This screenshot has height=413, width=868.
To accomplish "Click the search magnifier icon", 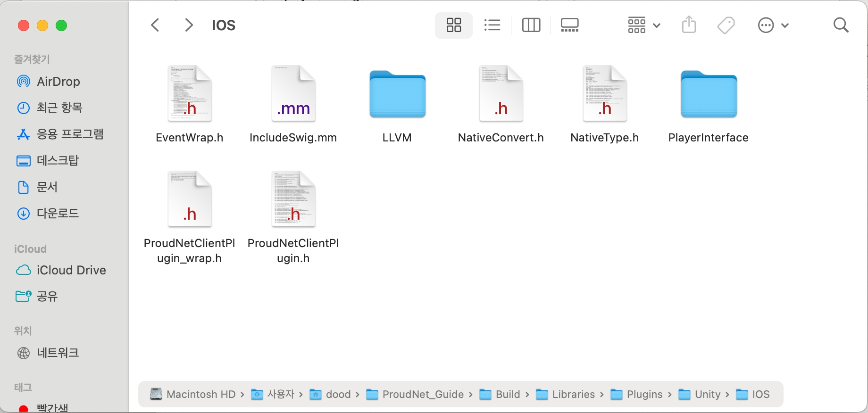I will pos(841,25).
